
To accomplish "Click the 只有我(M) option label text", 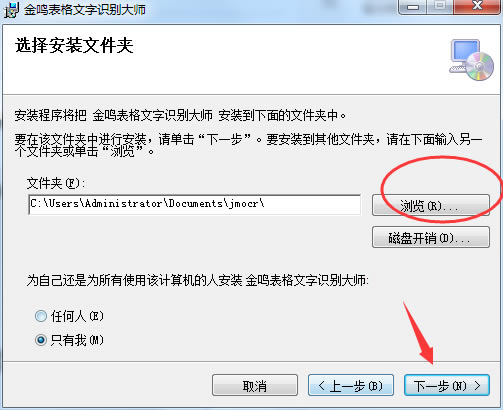I will coord(77,340).
